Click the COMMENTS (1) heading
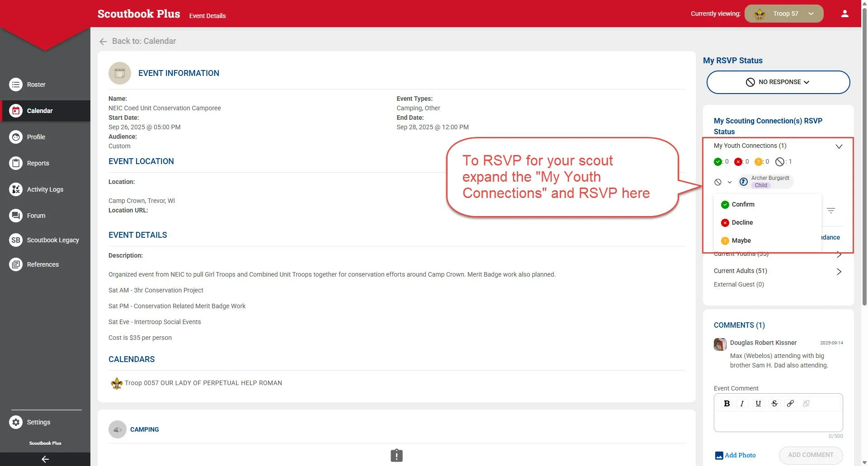 click(739, 325)
